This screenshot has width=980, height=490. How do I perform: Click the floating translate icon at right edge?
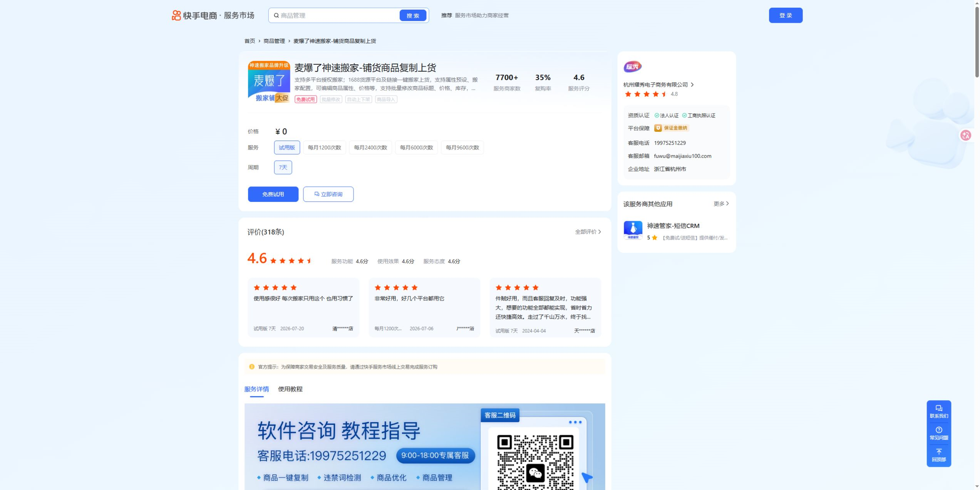pyautogui.click(x=965, y=135)
